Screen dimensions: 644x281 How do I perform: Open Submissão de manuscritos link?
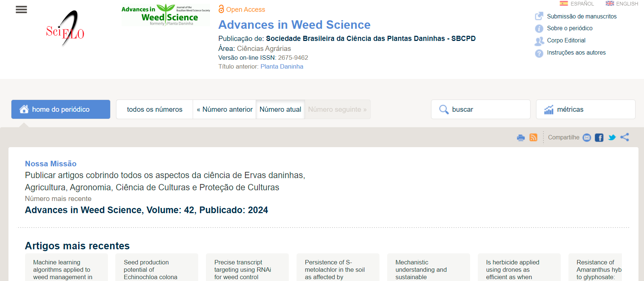[x=582, y=16]
